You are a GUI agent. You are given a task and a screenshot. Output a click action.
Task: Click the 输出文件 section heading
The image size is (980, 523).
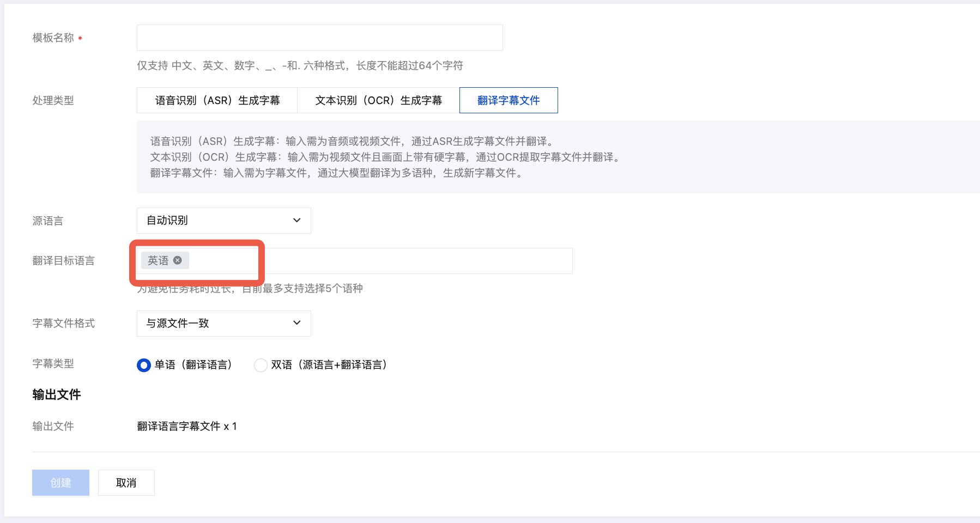coord(56,394)
